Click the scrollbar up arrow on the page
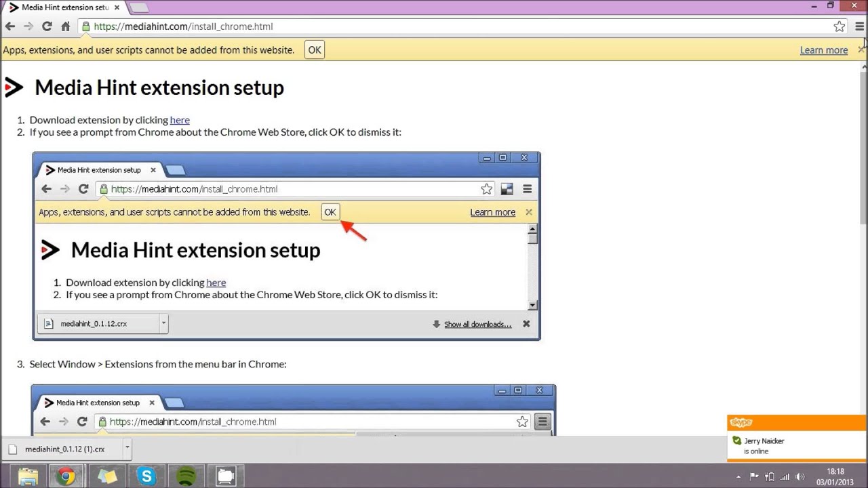The width and height of the screenshot is (868, 488). point(864,66)
